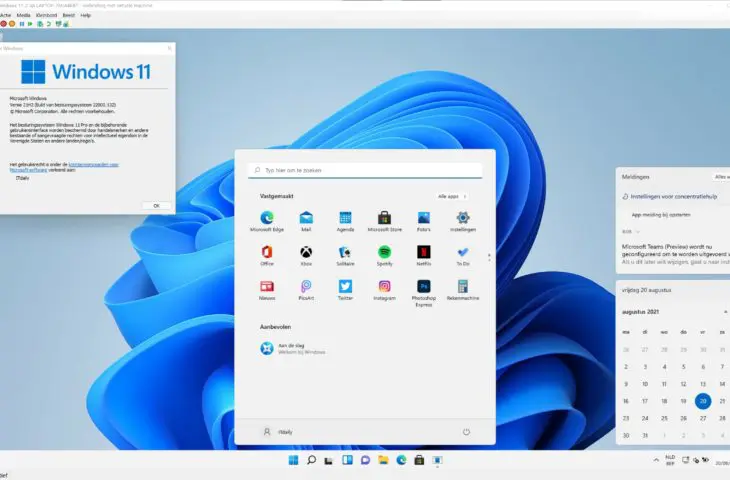The height and width of the screenshot is (480, 730).
Task: Open the 'Aan de slag' recommended item
Action: pos(292,348)
